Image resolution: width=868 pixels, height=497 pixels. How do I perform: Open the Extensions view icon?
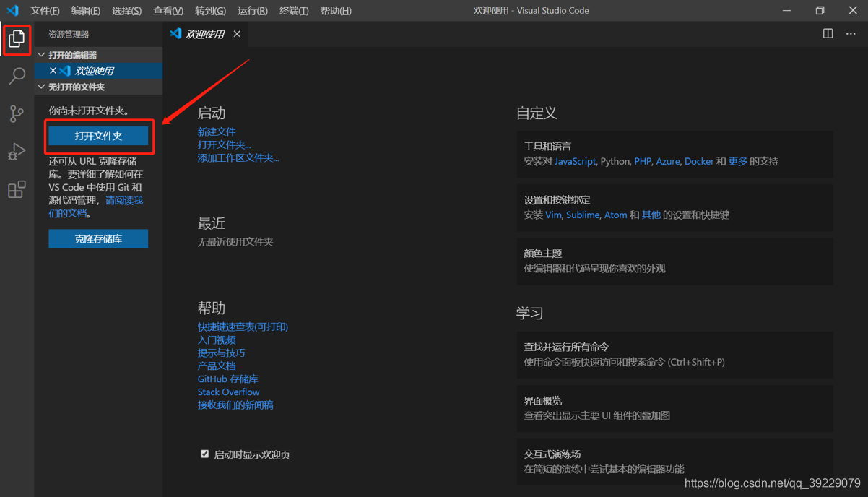pos(17,189)
